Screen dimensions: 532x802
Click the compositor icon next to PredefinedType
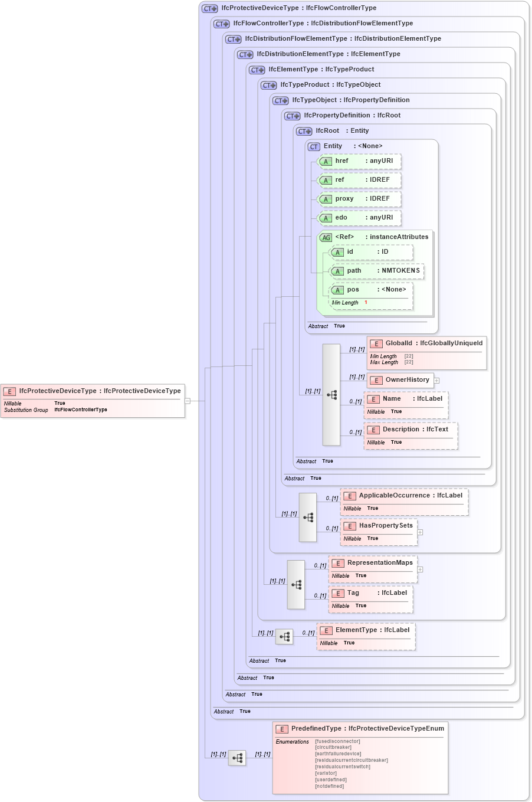(237, 758)
